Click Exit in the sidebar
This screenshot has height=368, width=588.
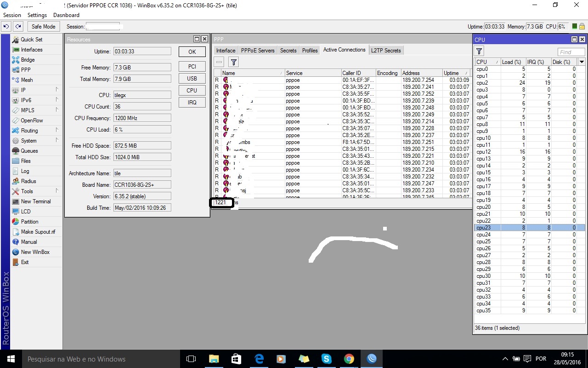tap(25, 262)
